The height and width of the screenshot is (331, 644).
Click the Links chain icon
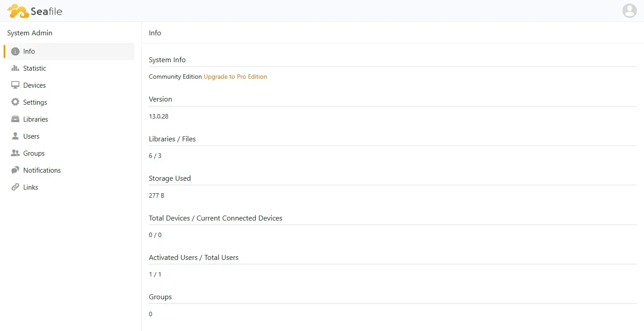click(x=15, y=187)
